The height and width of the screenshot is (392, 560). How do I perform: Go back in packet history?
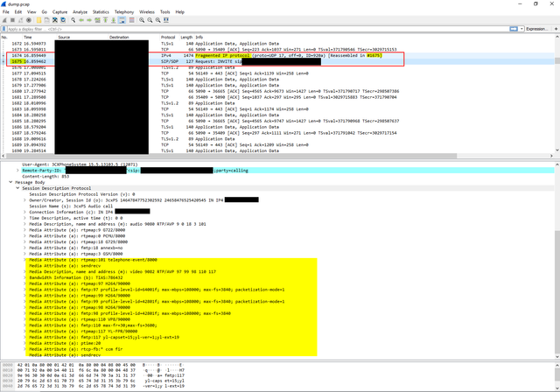tap(81, 20)
